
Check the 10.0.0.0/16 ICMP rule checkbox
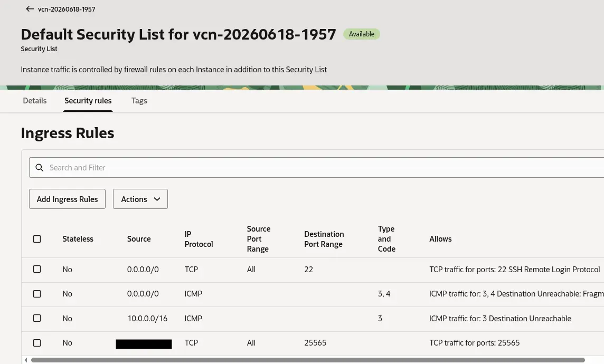[37, 318]
